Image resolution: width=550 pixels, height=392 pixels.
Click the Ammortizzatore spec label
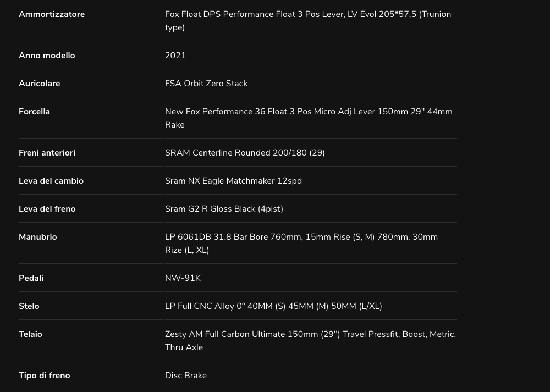(52, 14)
